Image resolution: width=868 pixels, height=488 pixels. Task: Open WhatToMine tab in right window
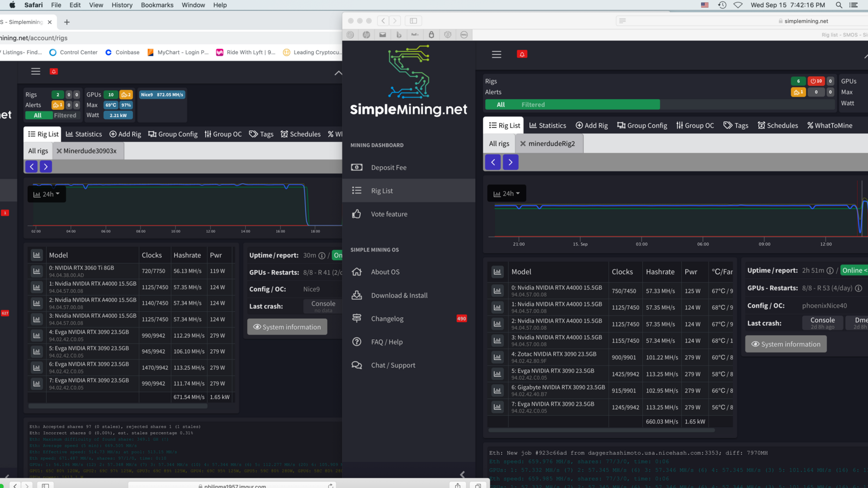coord(829,125)
